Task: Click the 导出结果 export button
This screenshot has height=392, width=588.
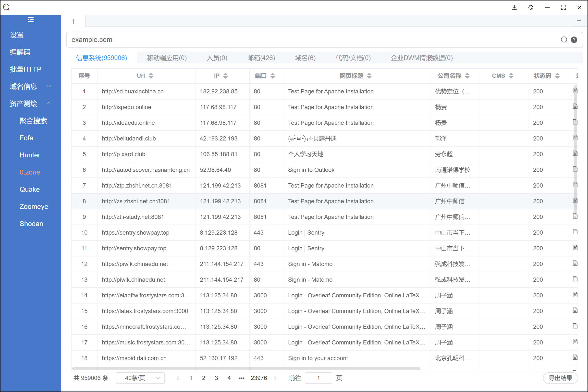Action: [560, 378]
